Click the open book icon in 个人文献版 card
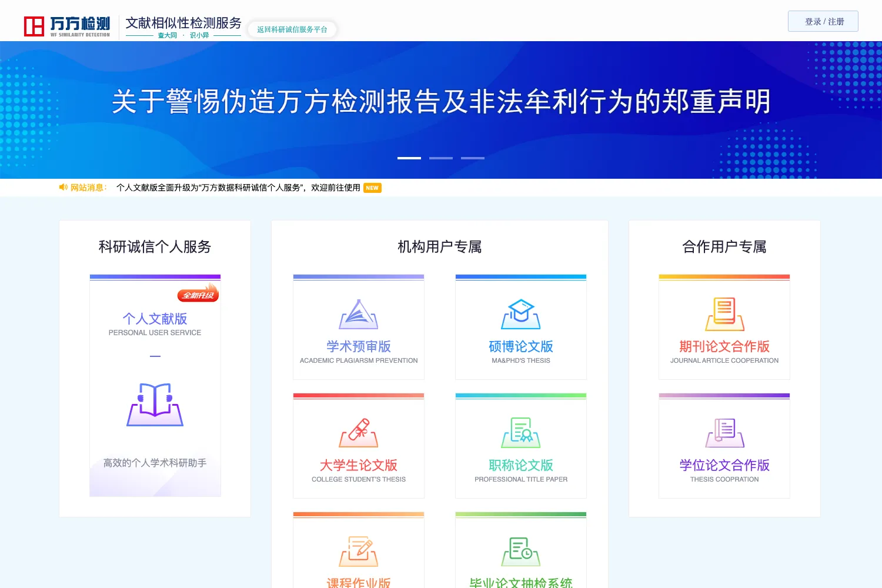 (x=155, y=405)
